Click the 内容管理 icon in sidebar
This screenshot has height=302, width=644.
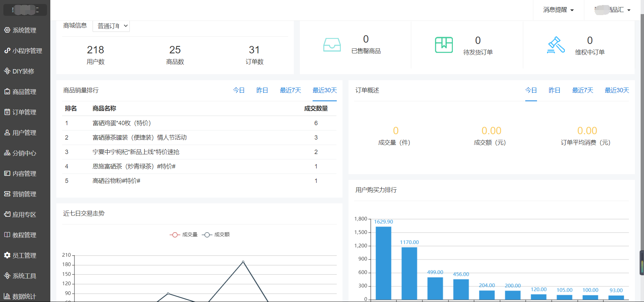7,173
